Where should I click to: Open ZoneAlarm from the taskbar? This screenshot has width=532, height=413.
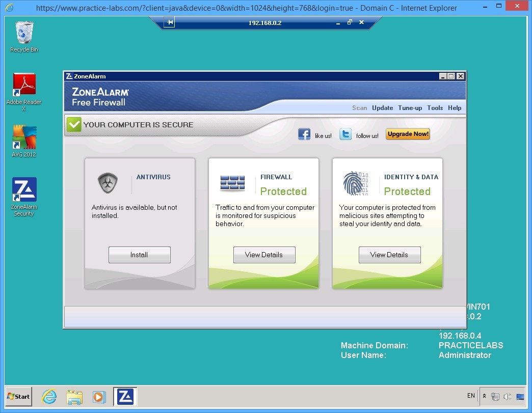[124, 396]
